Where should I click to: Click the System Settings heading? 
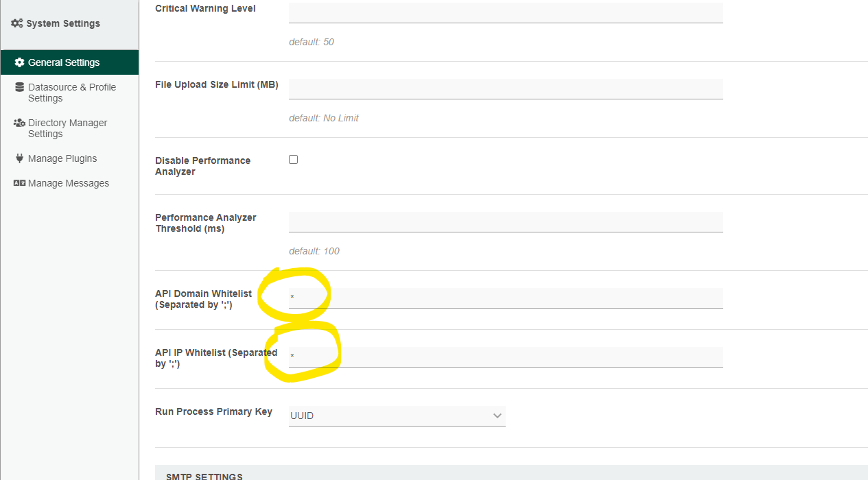point(63,23)
